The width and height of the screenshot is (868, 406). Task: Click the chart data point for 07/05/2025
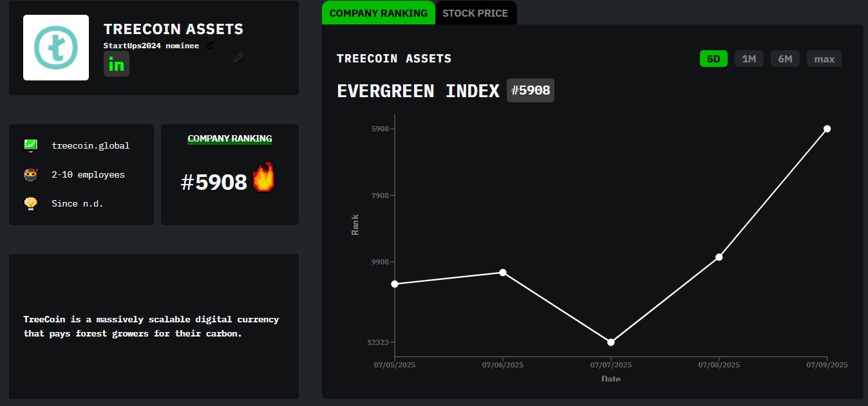395,284
